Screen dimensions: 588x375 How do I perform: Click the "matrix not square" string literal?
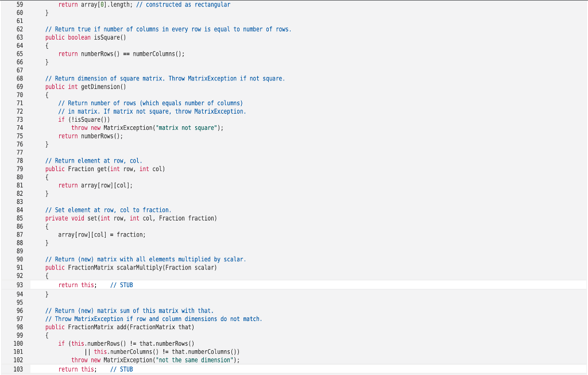(x=176, y=127)
